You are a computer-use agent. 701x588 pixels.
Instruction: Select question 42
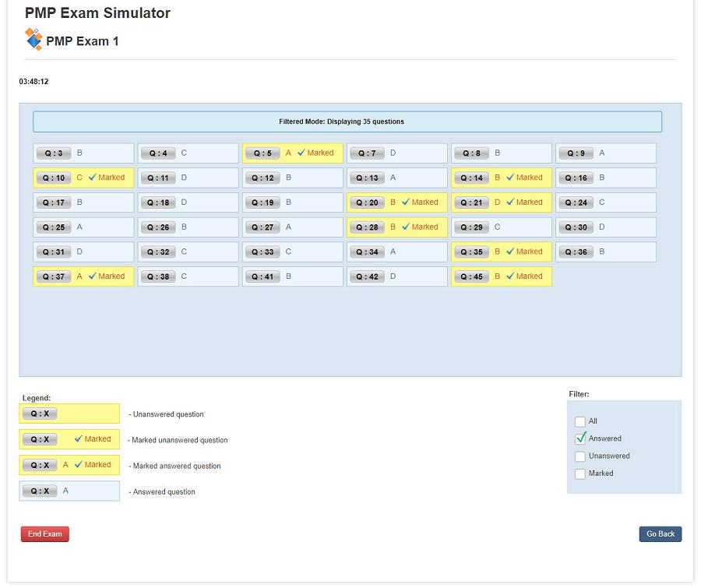(x=367, y=276)
